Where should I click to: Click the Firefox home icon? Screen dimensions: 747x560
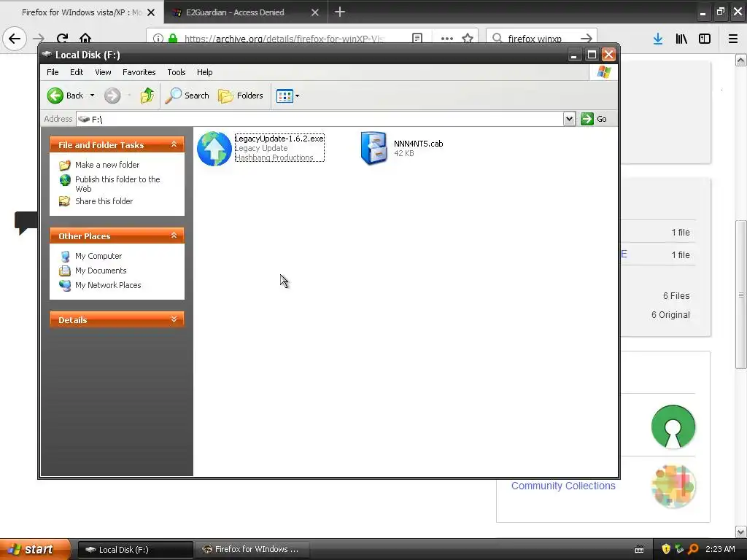(85, 39)
